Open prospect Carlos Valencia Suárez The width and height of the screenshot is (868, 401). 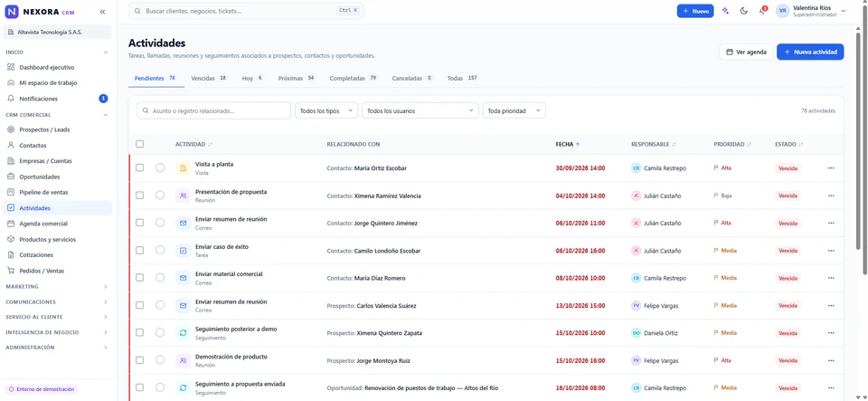tap(386, 306)
